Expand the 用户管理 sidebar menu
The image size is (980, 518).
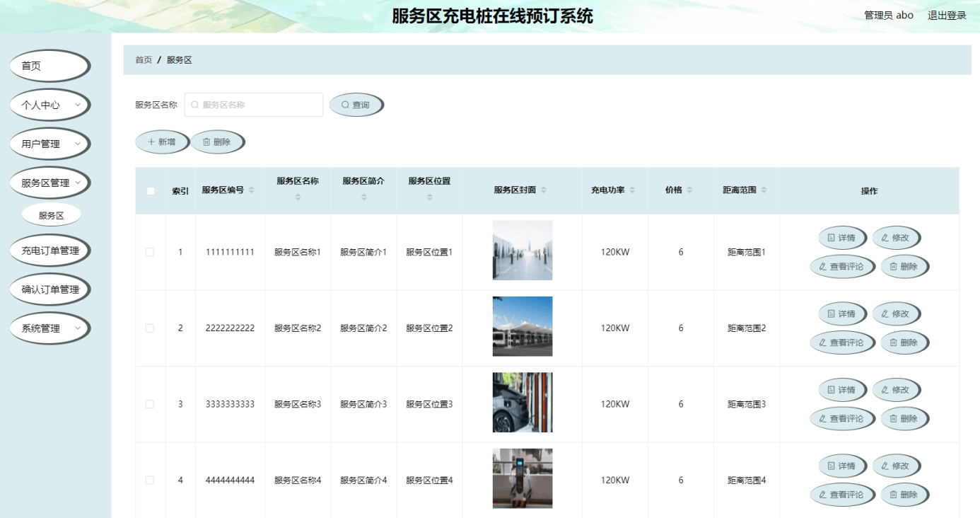click(49, 144)
